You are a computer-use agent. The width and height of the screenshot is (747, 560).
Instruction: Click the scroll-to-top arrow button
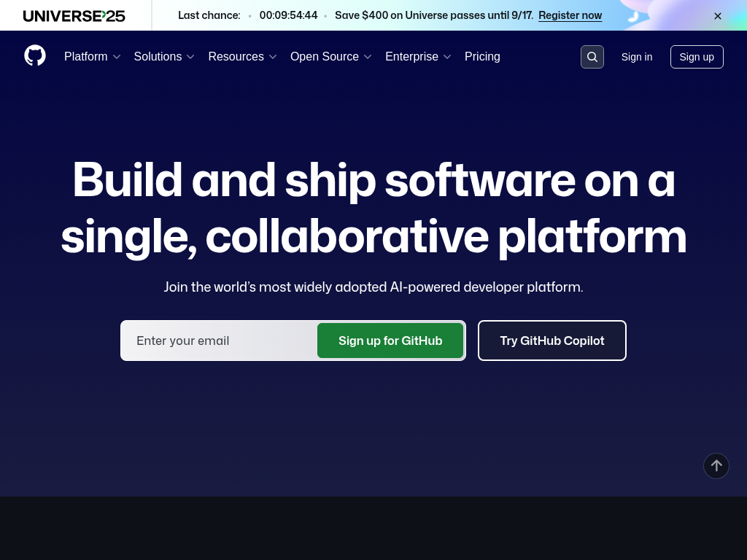pyautogui.click(x=716, y=466)
